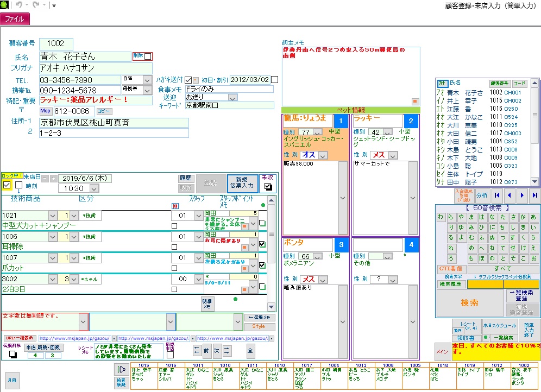Click the 伝票削除 delete slip icon

click(x=13, y=354)
